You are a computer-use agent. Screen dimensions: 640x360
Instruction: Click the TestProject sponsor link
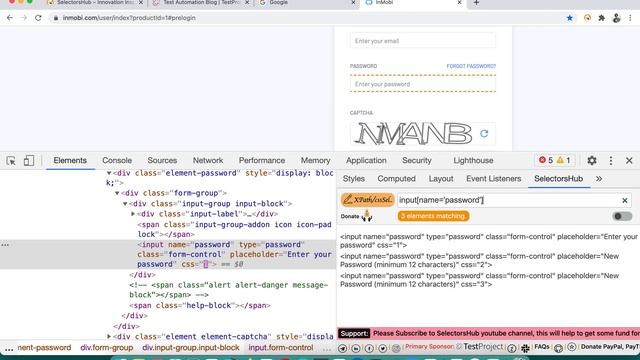pos(479,347)
